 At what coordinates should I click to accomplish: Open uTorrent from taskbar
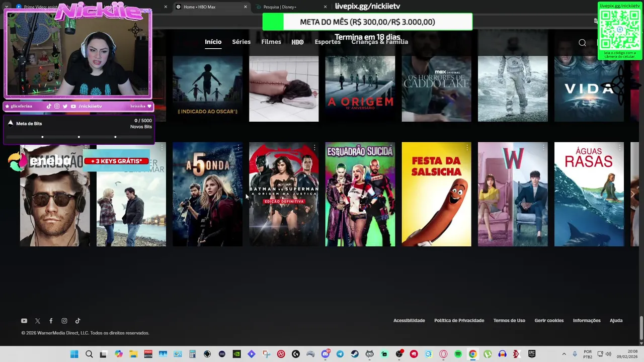(x=487, y=354)
